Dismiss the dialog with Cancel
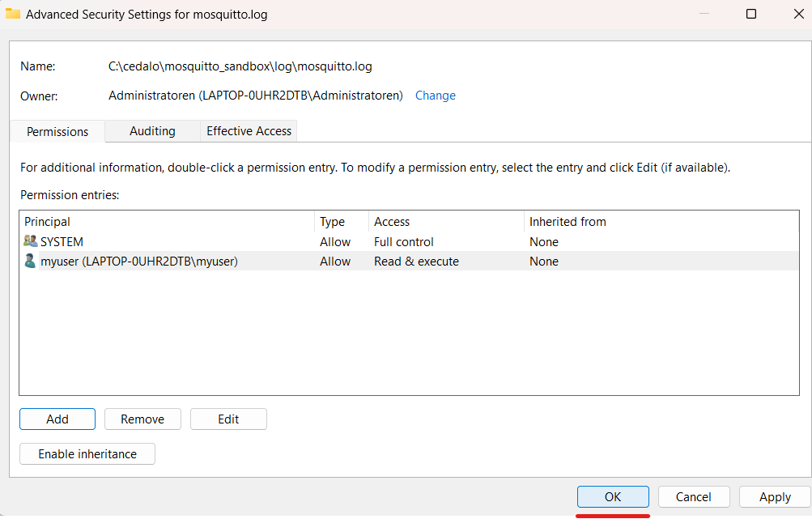Viewport: 812px width, 519px height. [x=693, y=496]
